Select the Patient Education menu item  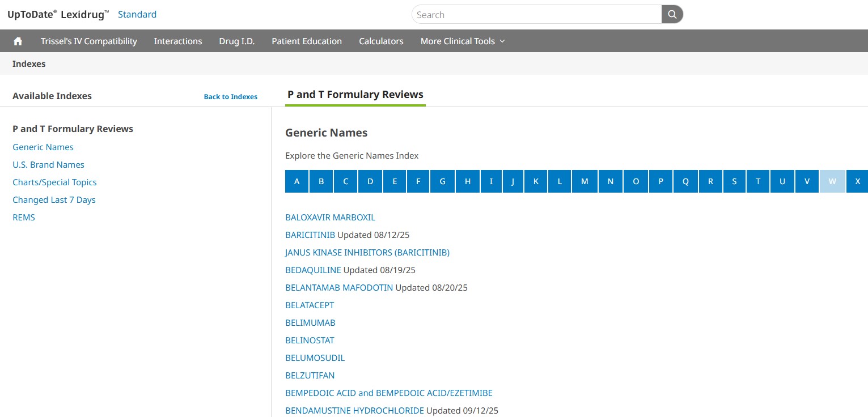point(307,41)
